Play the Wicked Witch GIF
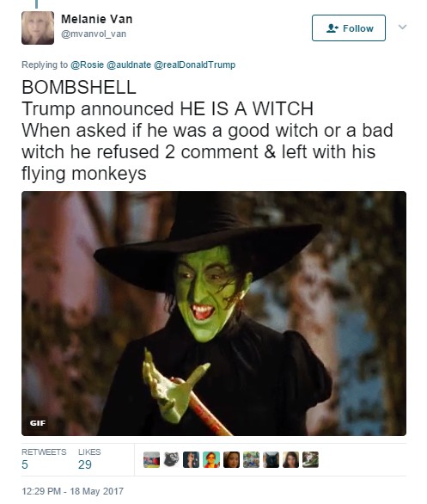The width and height of the screenshot is (427, 504). (214, 313)
